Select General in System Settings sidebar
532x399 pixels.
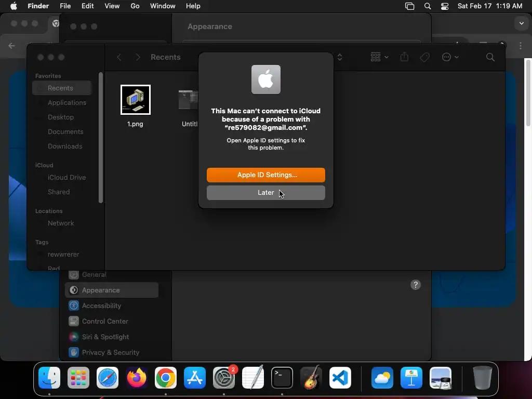click(x=112, y=275)
